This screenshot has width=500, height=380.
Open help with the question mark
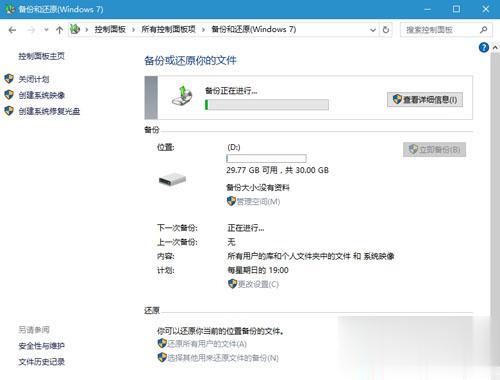pos(484,48)
